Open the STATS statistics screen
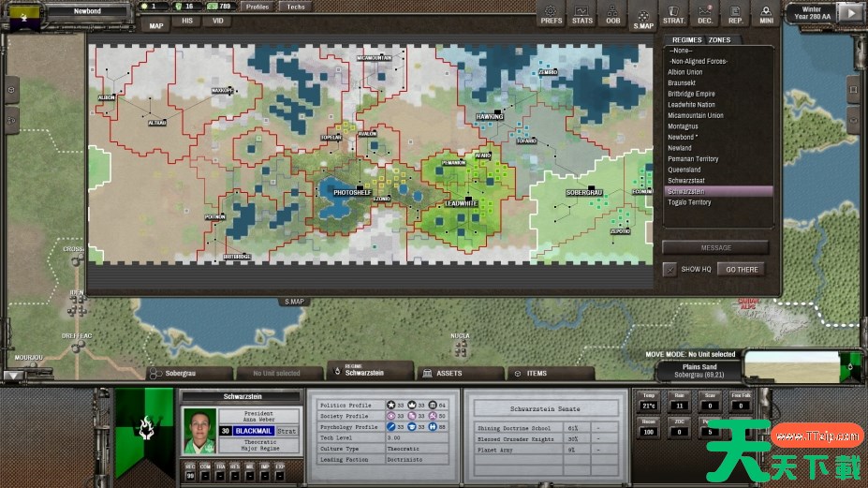868x488 pixels. 582,14
